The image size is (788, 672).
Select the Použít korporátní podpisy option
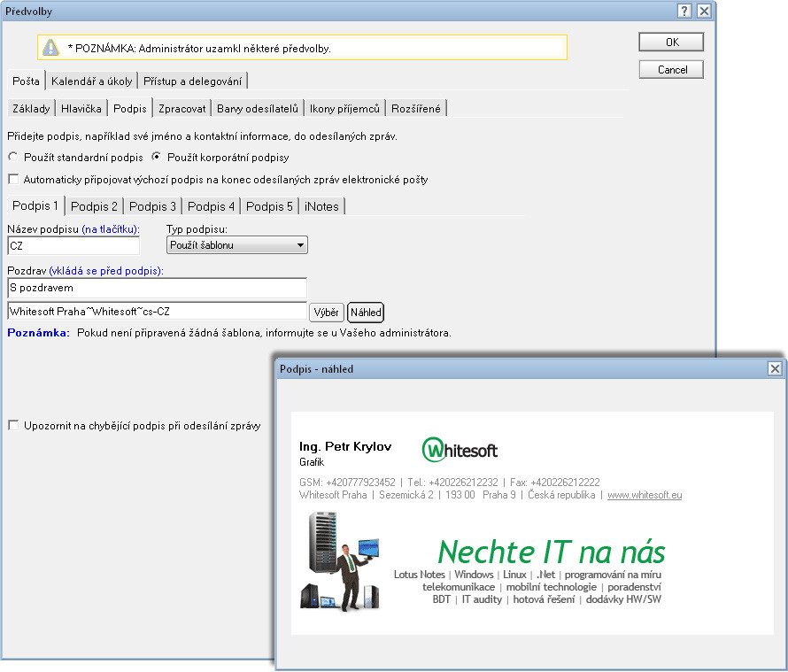click(x=157, y=158)
